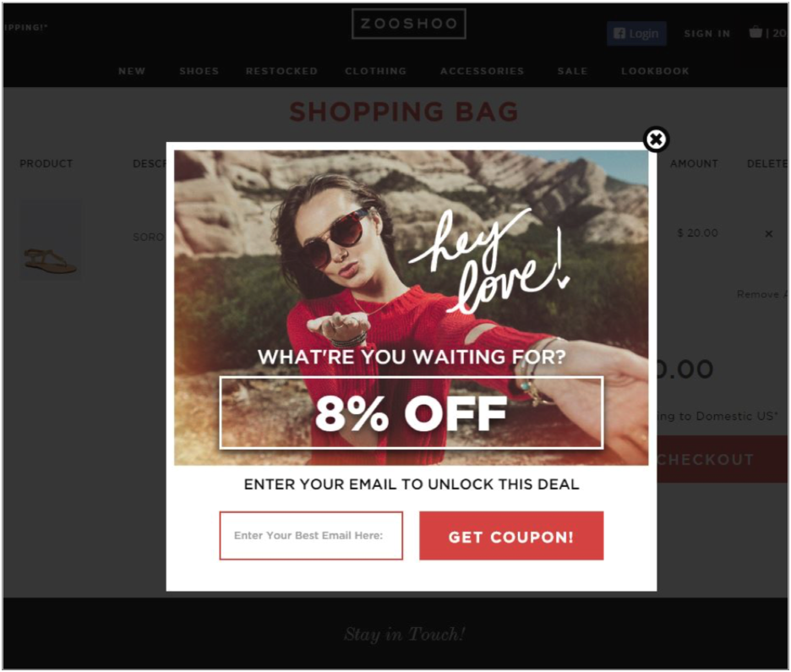Open the SALE menu item
Screen dimensions: 791x672
click(572, 71)
